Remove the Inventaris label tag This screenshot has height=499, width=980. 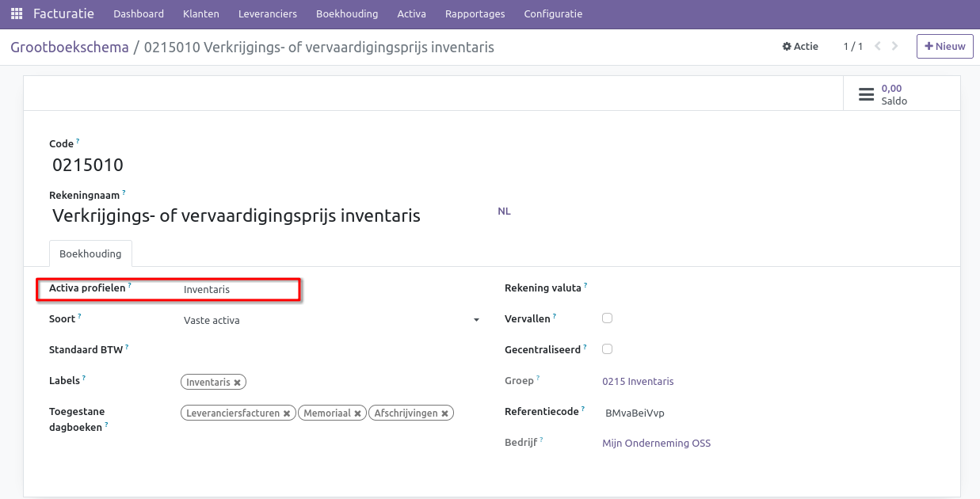coord(237,382)
